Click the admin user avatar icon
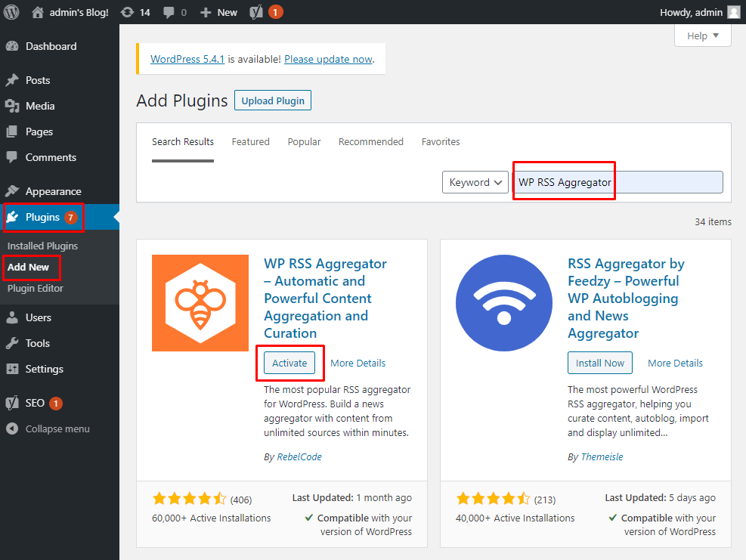 tap(734, 12)
